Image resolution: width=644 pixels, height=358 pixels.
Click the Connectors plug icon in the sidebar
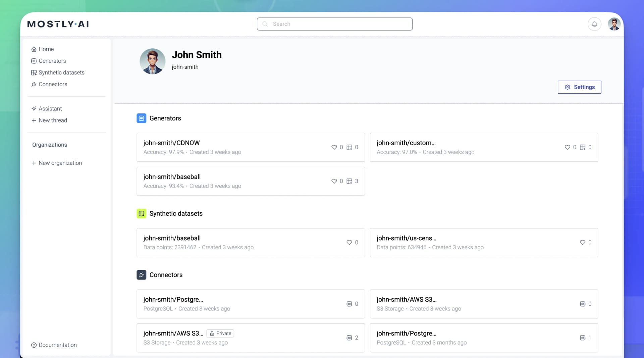(x=34, y=84)
